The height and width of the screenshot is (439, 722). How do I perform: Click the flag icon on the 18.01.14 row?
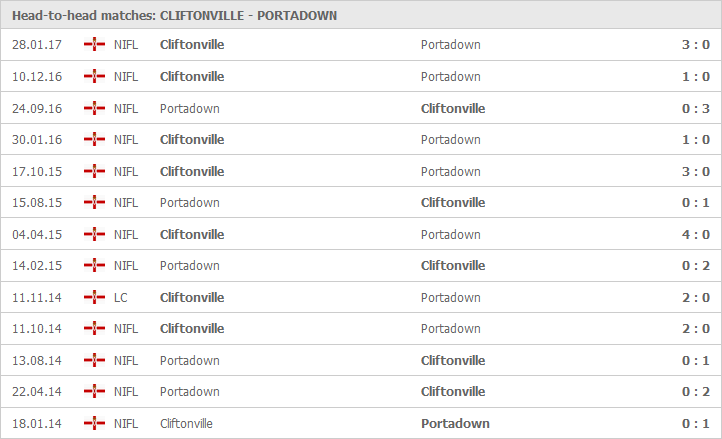94,423
